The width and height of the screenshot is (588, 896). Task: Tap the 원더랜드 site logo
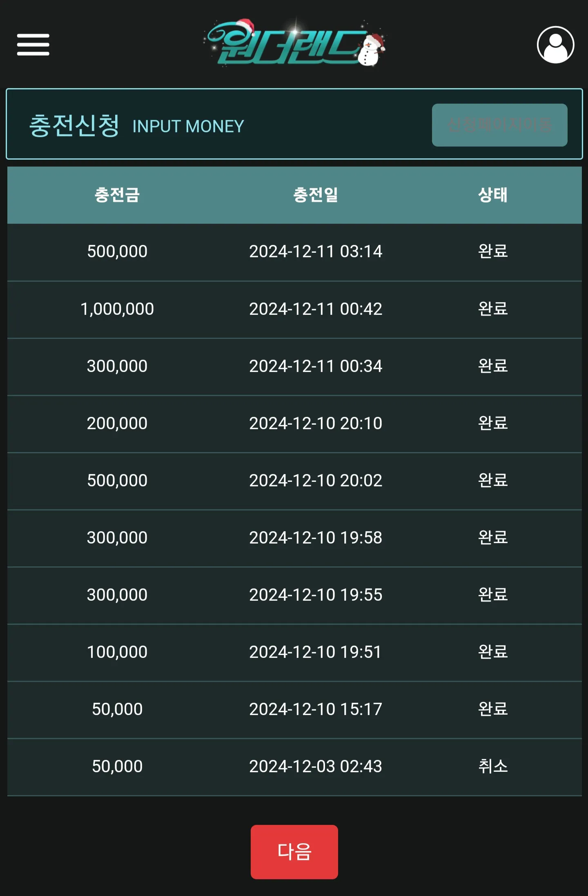point(294,43)
